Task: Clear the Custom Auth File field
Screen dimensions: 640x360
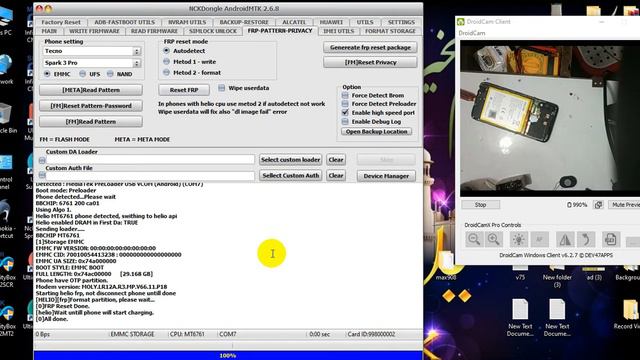Action: pos(336,176)
